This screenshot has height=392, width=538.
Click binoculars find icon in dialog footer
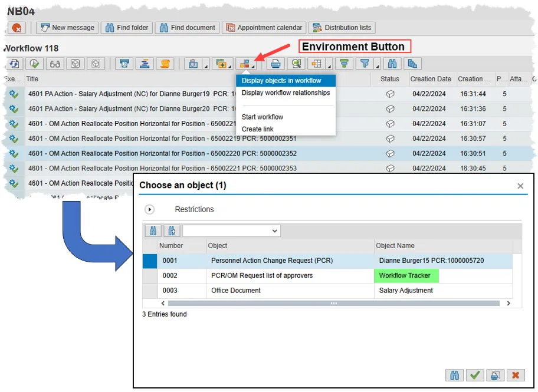click(454, 375)
